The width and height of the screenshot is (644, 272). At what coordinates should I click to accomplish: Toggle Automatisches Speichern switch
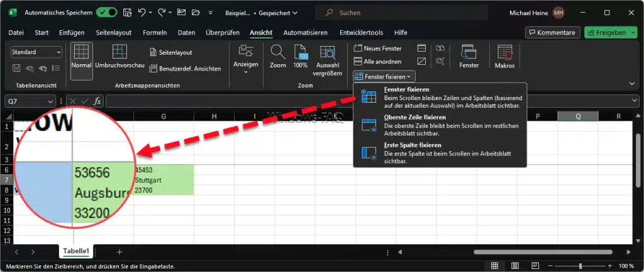click(x=107, y=13)
